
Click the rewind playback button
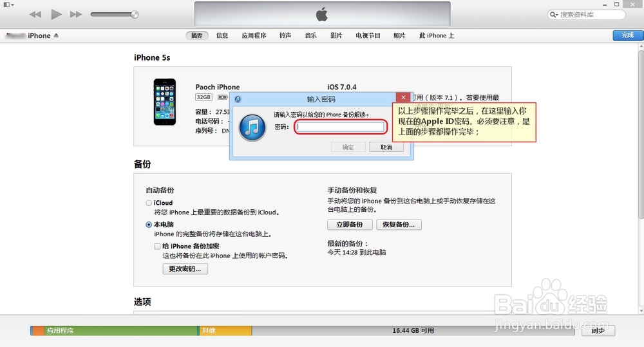click(x=35, y=14)
